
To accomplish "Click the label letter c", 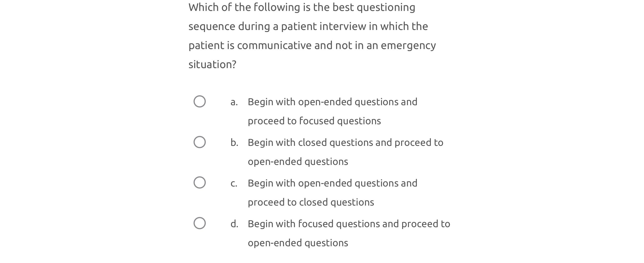I will click(234, 183).
